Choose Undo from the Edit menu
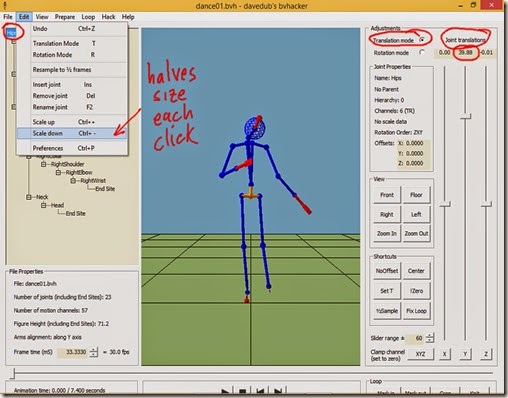This screenshot has width=508, height=398. [x=72, y=29]
